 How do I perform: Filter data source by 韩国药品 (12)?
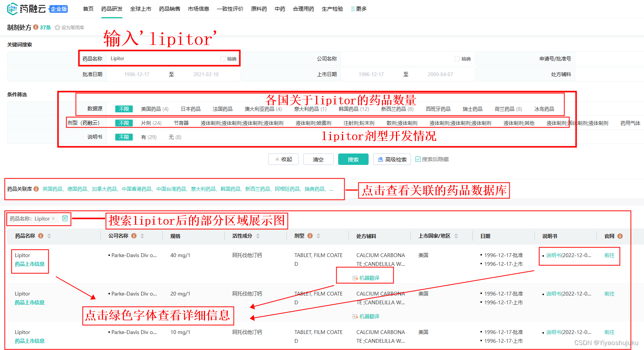coord(354,109)
